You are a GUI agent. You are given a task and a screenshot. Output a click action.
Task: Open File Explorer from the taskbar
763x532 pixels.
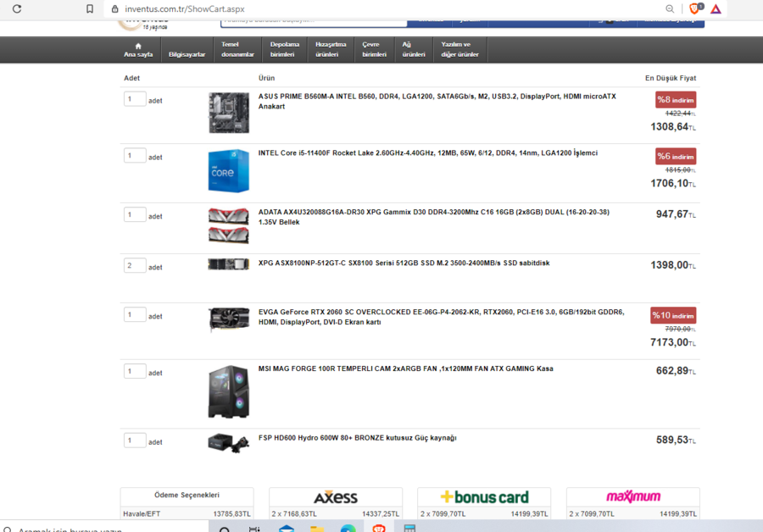click(x=317, y=528)
